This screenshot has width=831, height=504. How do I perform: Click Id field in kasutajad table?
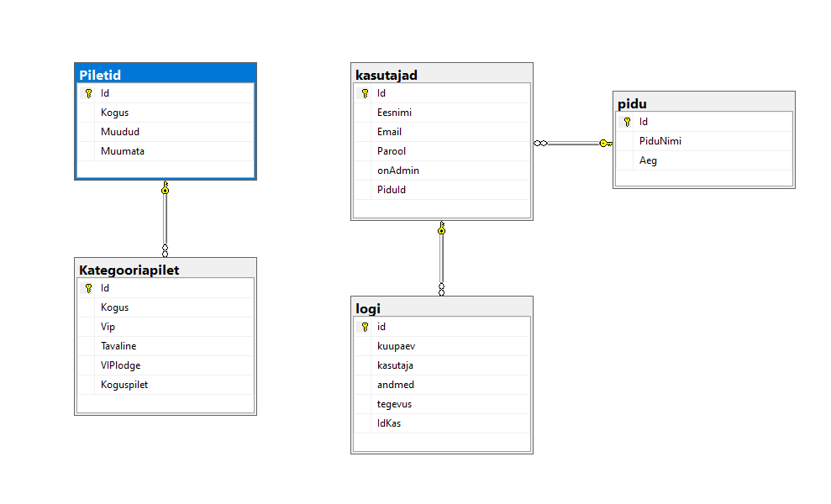[441, 93]
